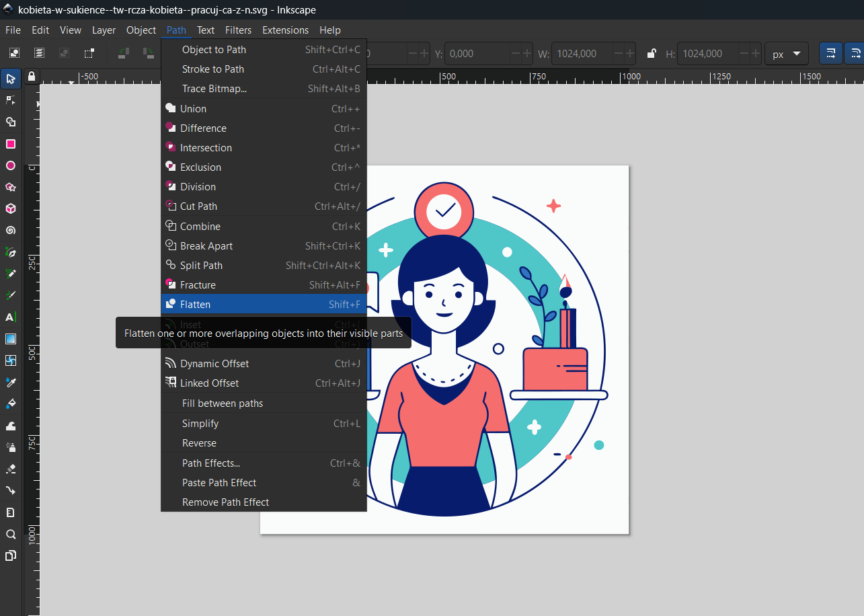Open the View menu

point(71,30)
